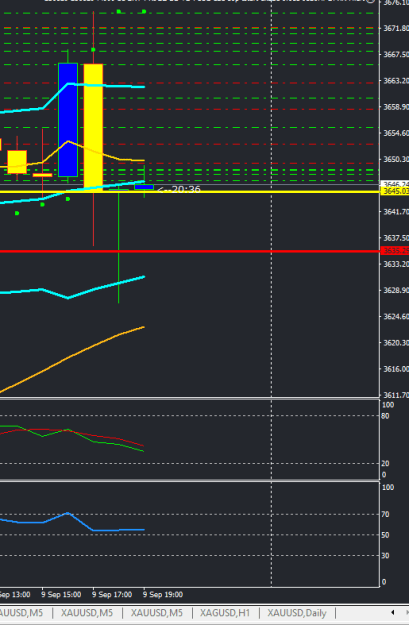The height and width of the screenshot is (625, 409).
Task: Open the XAUUSD,Daily chart tab
Action: point(297,613)
